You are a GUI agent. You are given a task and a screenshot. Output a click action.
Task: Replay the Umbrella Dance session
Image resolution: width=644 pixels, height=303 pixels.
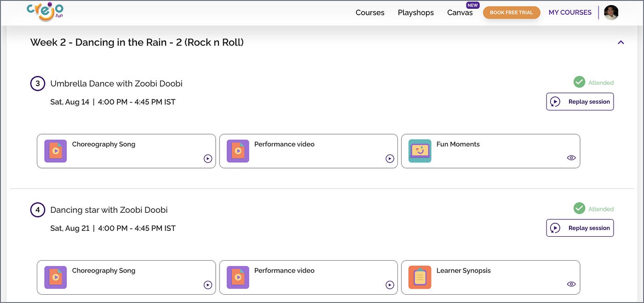(x=580, y=102)
